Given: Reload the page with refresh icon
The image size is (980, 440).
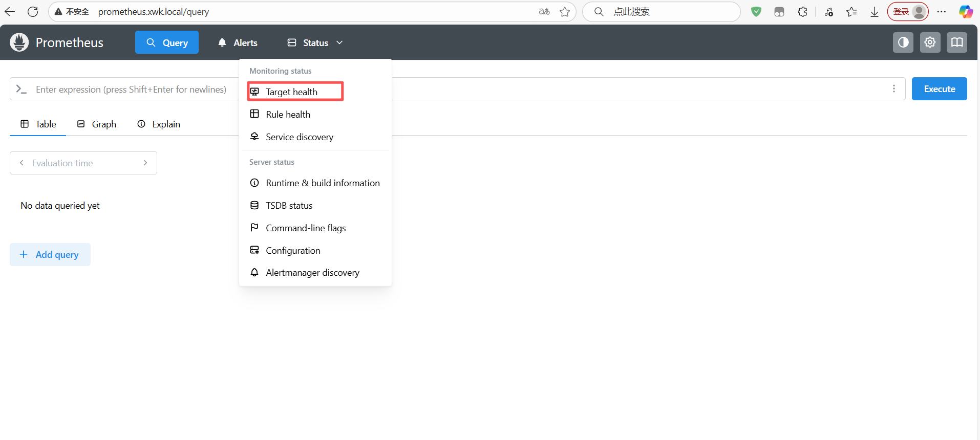Looking at the screenshot, I should (33, 11).
